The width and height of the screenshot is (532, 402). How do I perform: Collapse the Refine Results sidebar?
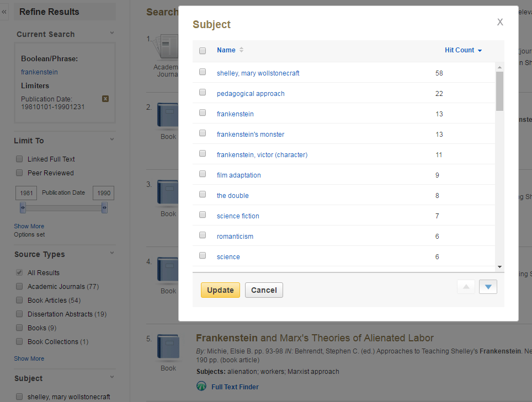click(x=4, y=12)
